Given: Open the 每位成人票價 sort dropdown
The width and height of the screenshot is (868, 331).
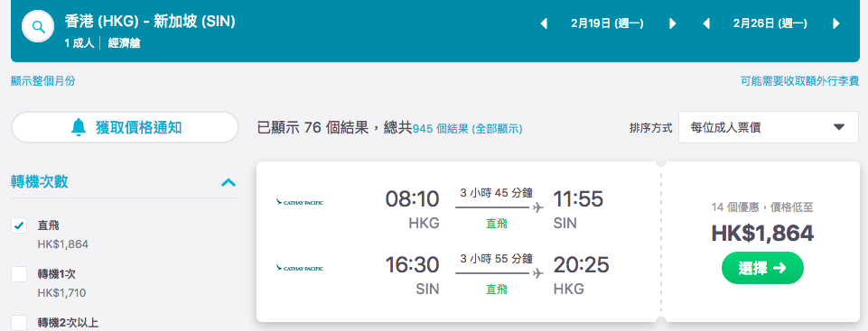Looking at the screenshot, I should 769,127.
